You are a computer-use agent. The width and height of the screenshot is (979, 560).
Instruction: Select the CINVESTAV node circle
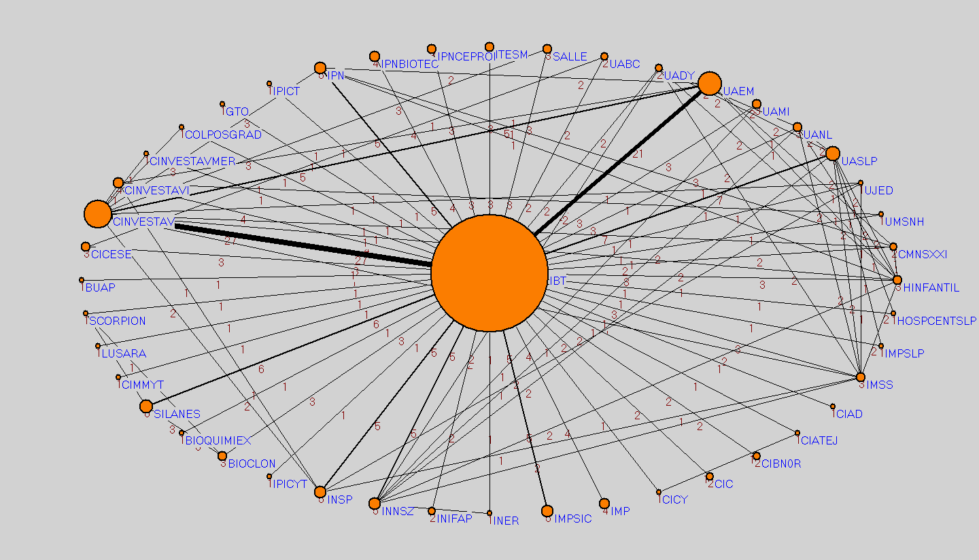[98, 214]
